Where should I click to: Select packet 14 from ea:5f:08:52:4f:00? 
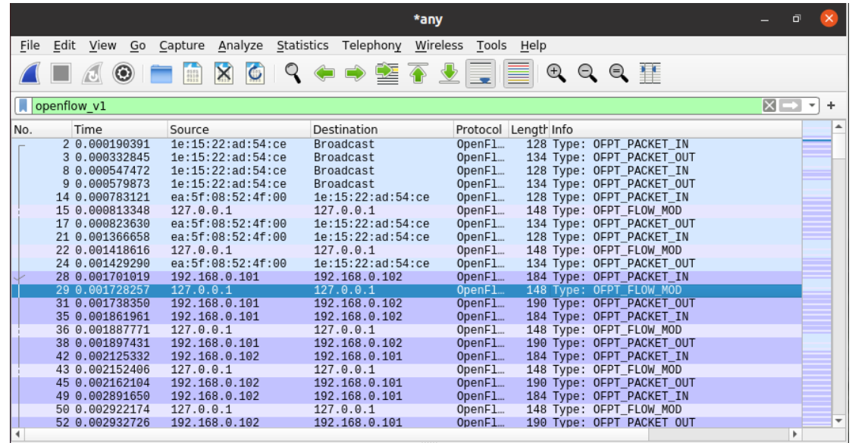coord(407,198)
